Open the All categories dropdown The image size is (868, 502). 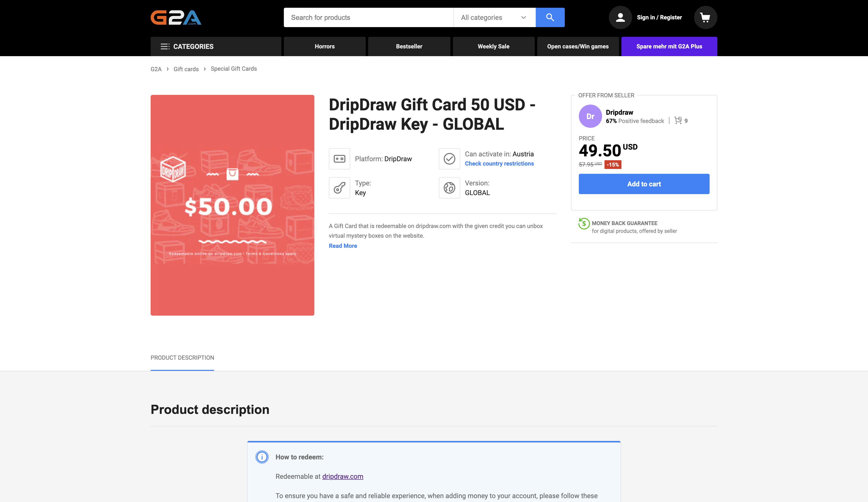(x=494, y=18)
